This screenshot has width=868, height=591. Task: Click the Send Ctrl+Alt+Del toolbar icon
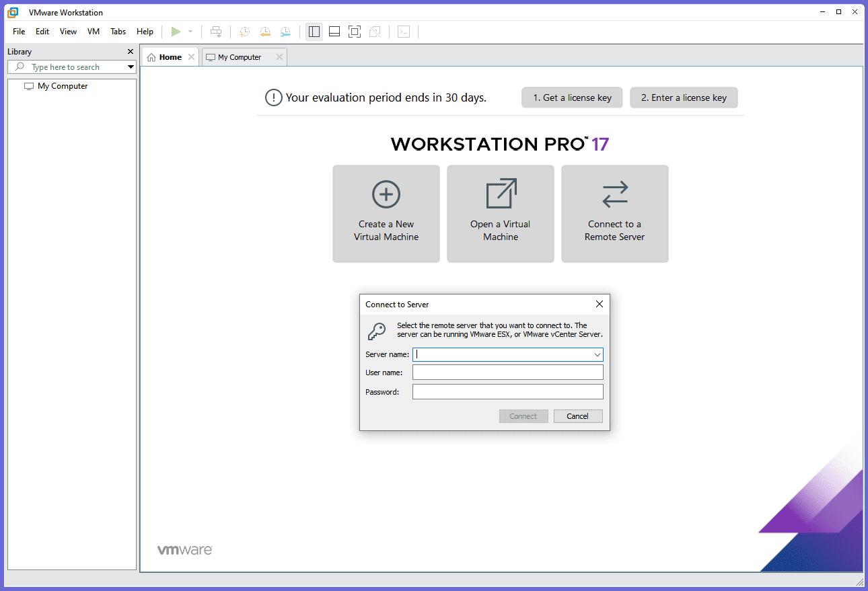216,32
